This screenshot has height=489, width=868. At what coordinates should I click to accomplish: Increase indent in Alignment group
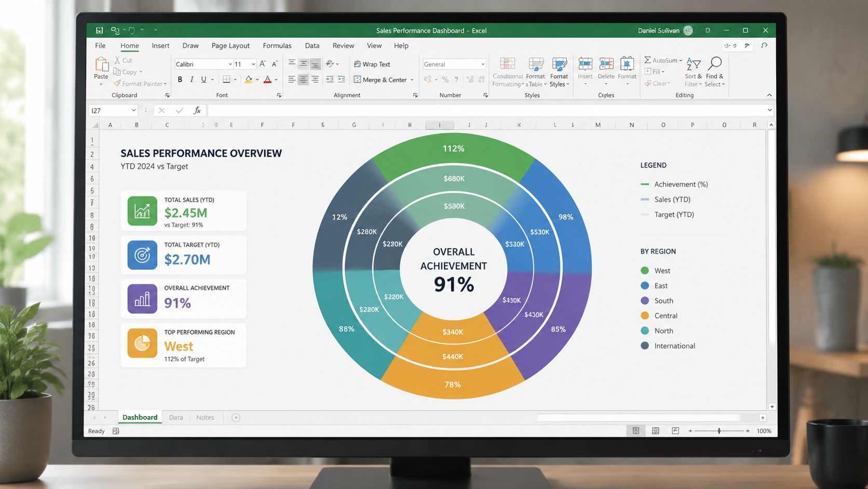pyautogui.click(x=341, y=80)
